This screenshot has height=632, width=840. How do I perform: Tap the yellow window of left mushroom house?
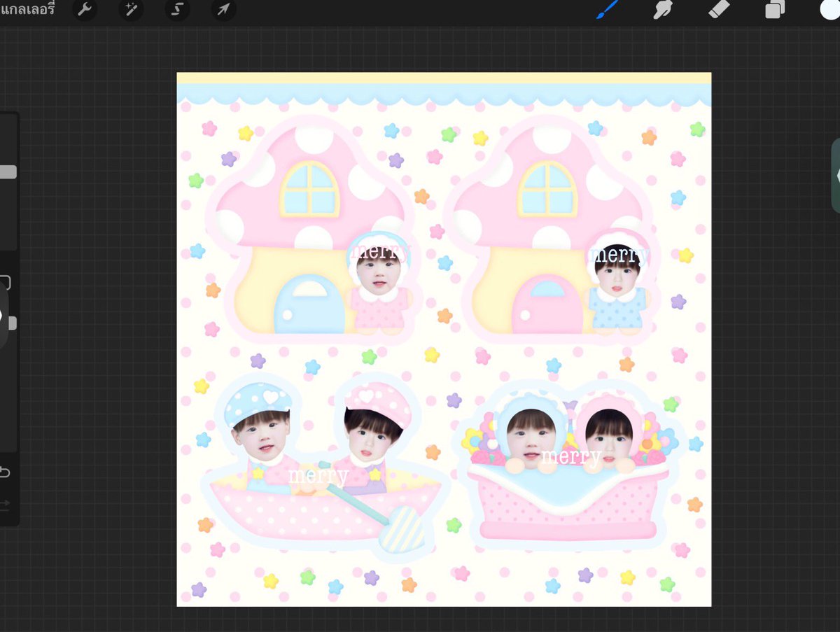(309, 189)
